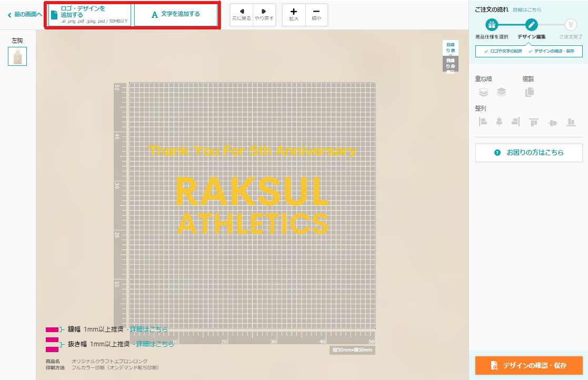588x380 pixels.
Task: Click the pencil icon for デザイン編集 step
Action: pos(531,25)
